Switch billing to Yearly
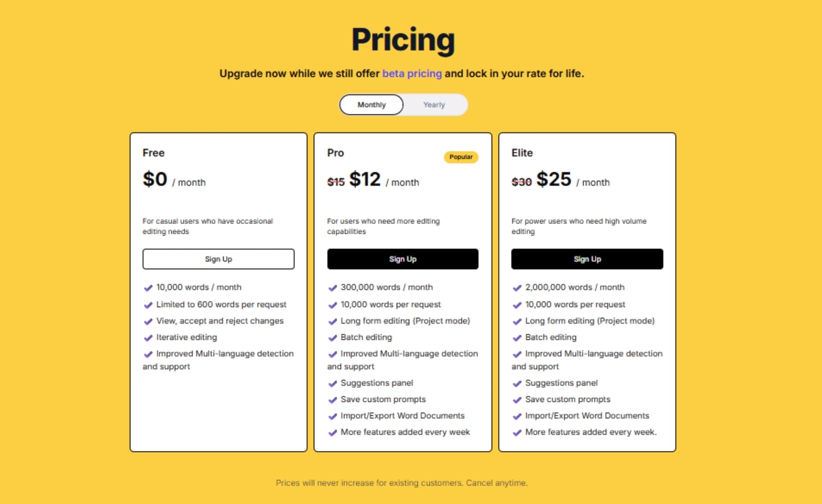 [x=433, y=104]
